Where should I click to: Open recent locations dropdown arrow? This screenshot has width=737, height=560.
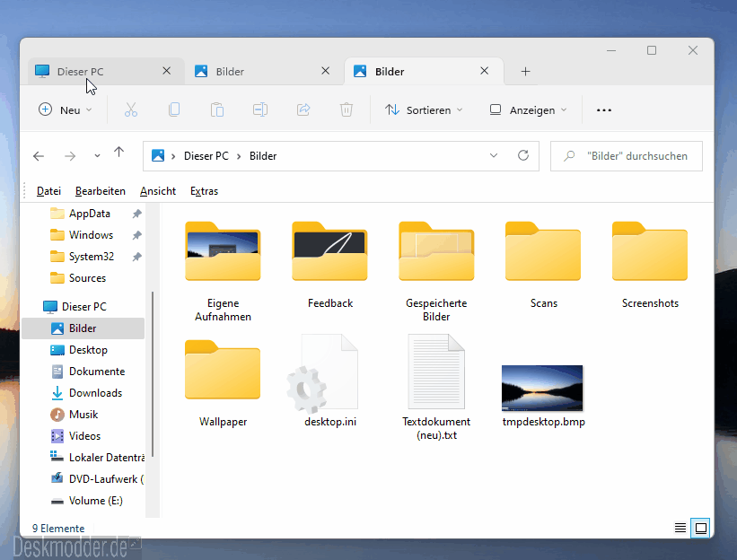click(x=97, y=156)
